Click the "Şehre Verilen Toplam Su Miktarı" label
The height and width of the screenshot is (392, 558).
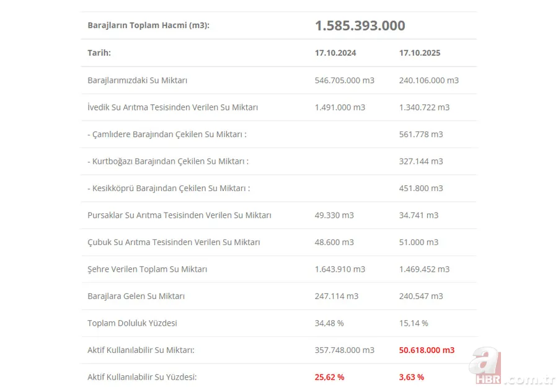148,269
